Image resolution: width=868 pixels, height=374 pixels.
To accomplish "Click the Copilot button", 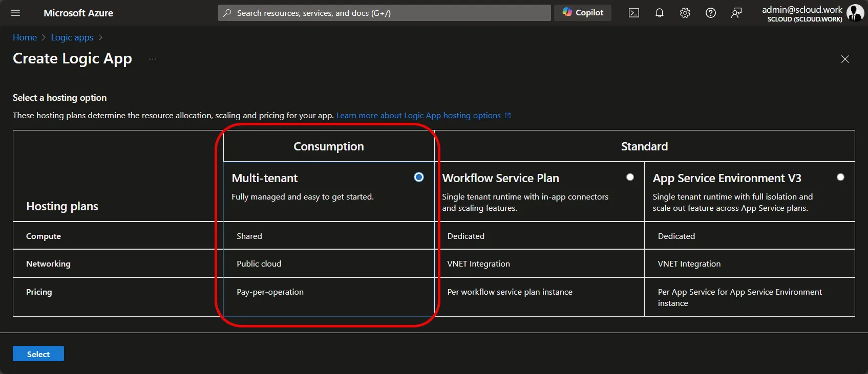I will pyautogui.click(x=583, y=13).
